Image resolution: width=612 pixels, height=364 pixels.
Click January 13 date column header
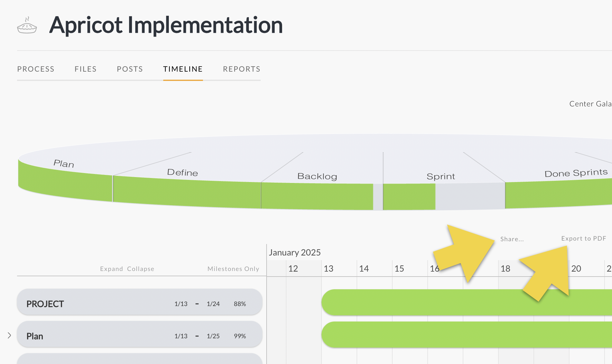coord(328,269)
